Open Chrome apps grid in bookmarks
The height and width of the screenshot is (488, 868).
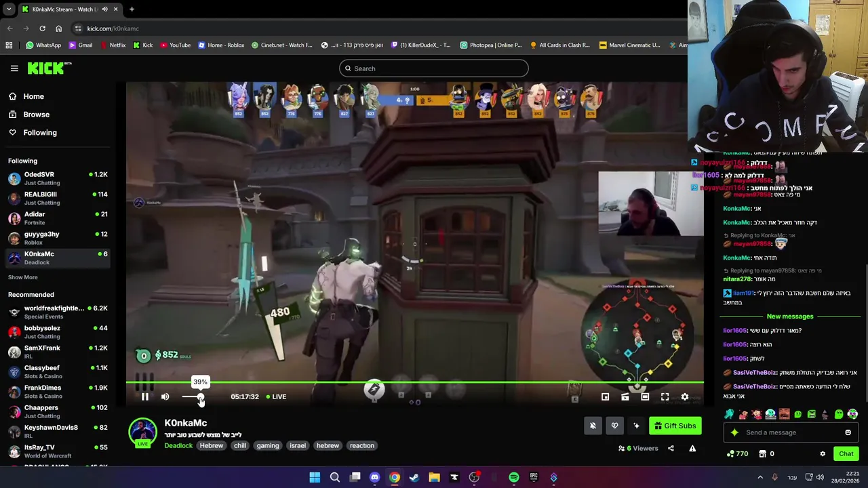point(9,45)
